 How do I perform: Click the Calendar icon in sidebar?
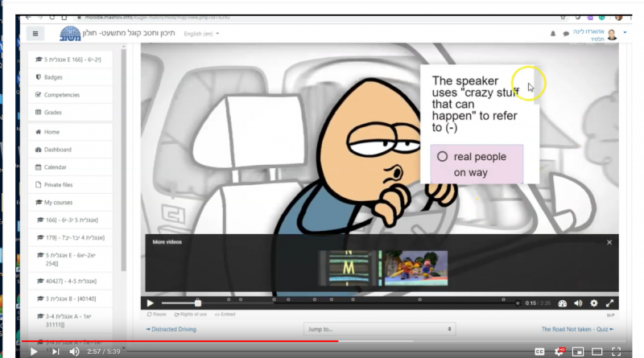[x=38, y=167]
